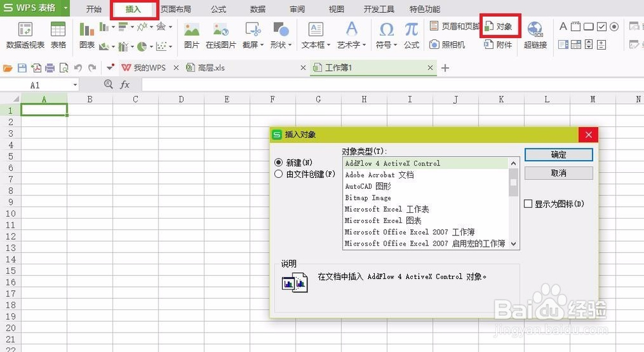Click the formula bar input field

393,84
